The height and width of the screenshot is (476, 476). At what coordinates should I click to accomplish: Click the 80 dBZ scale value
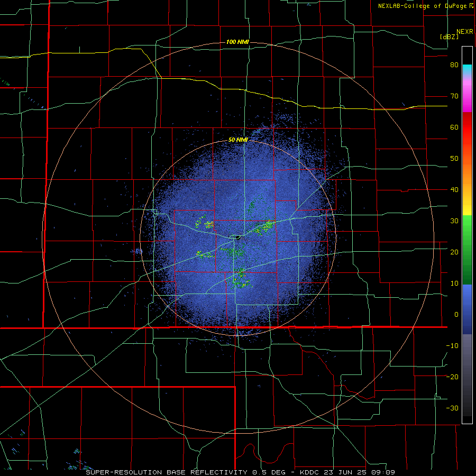pyautogui.click(x=454, y=65)
